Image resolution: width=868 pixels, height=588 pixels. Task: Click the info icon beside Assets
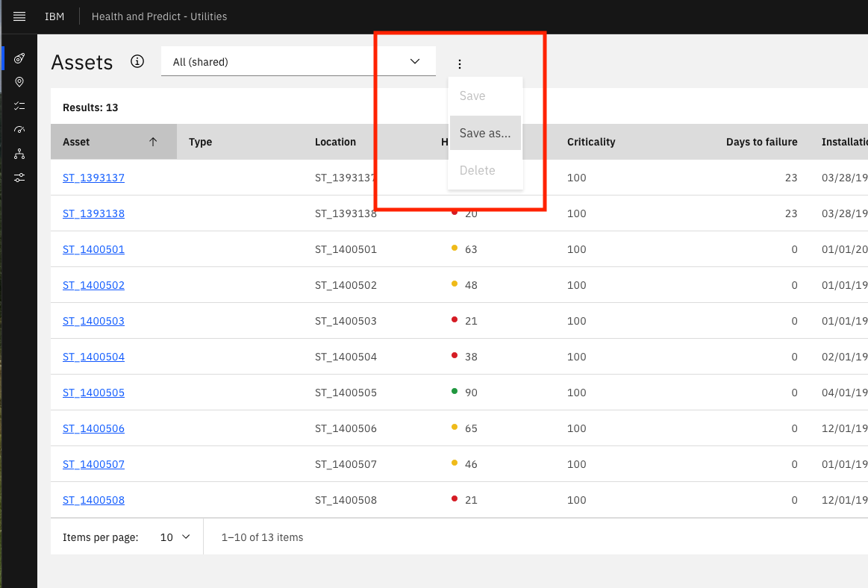coord(137,61)
